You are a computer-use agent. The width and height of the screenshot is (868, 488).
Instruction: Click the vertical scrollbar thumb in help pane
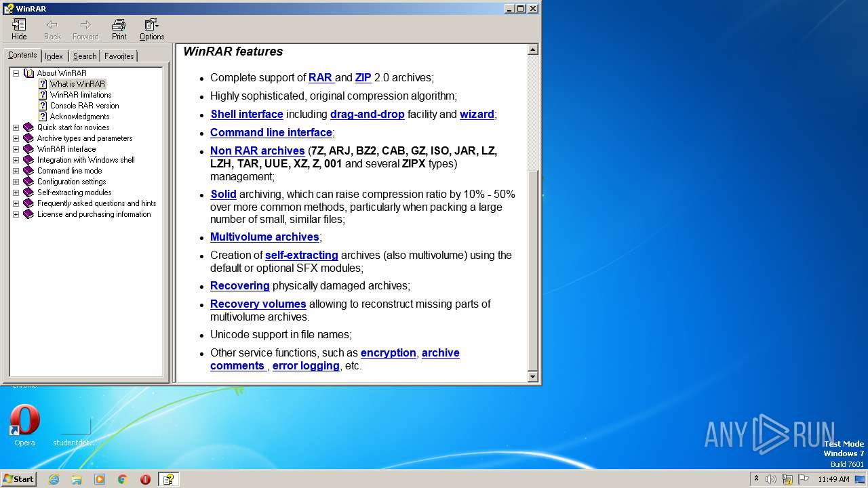532,270
